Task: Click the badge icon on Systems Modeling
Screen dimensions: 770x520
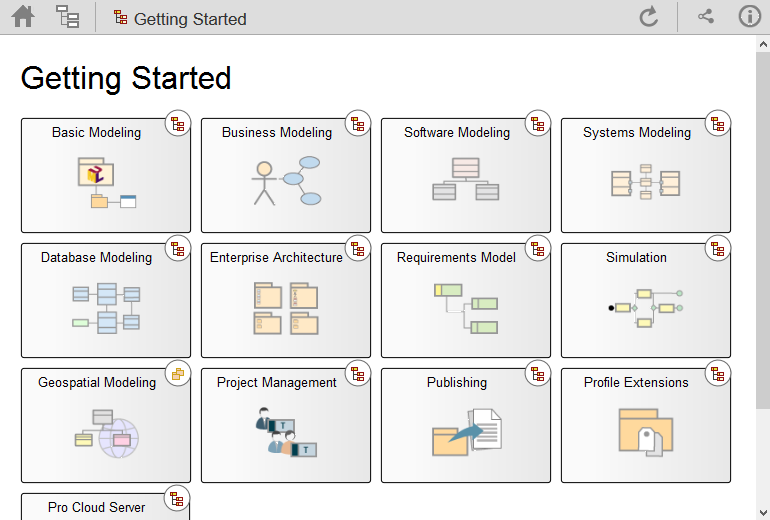Action: tap(718, 124)
